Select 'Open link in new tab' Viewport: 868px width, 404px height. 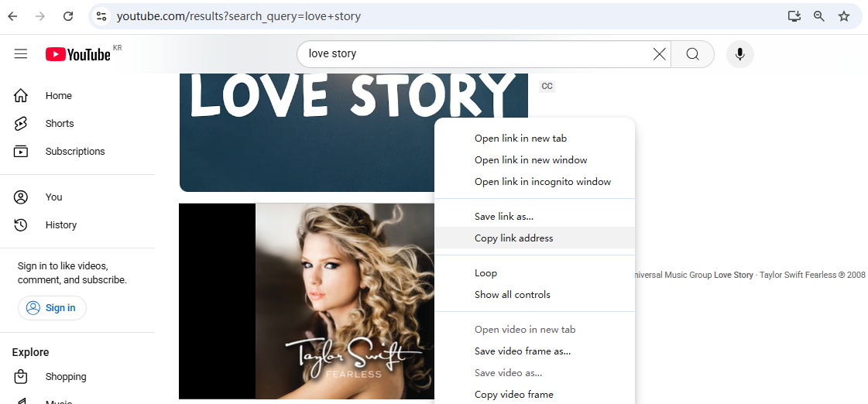(534, 139)
